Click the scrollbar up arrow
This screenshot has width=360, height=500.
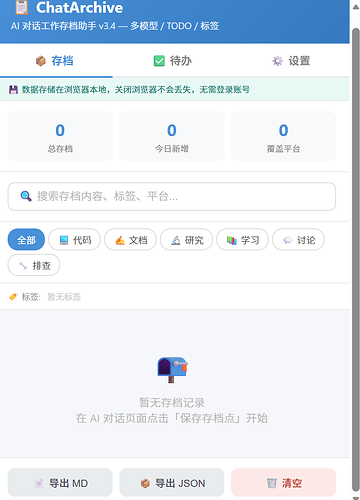pyautogui.click(x=356, y=7)
